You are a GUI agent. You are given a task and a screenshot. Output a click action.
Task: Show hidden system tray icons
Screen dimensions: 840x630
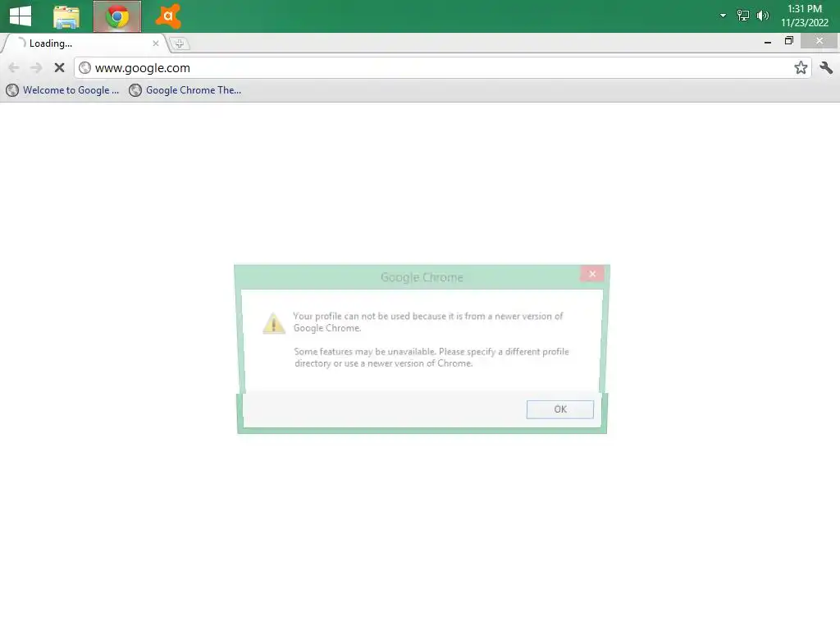[723, 16]
